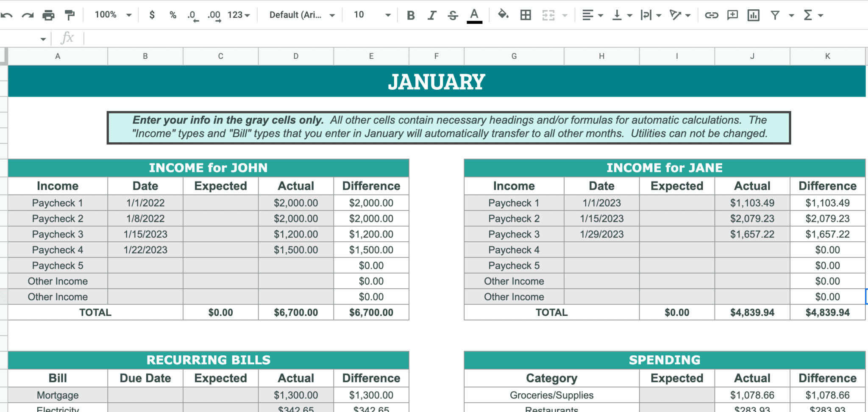Select column K header
This screenshot has height=412, width=868.
[827, 56]
